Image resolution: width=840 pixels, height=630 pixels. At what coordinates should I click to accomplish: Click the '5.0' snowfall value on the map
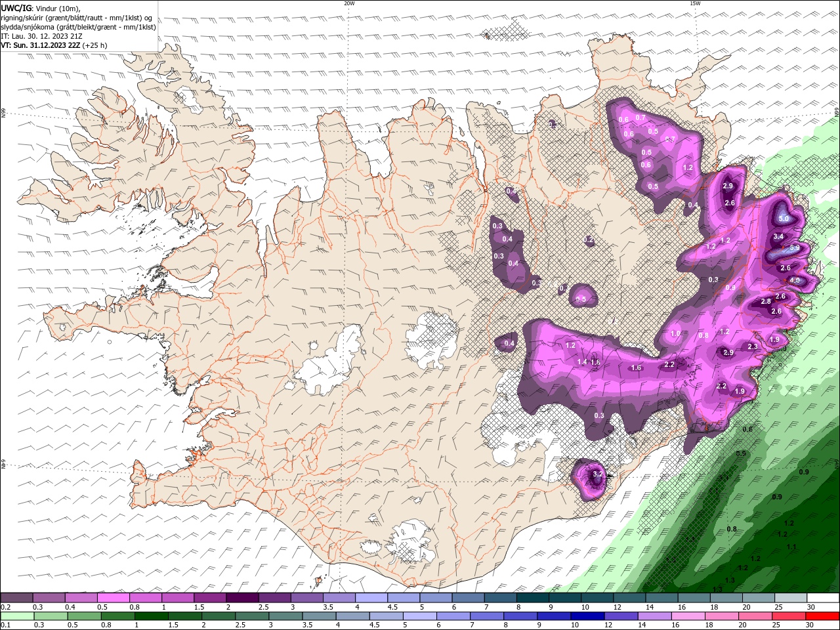coord(783,219)
